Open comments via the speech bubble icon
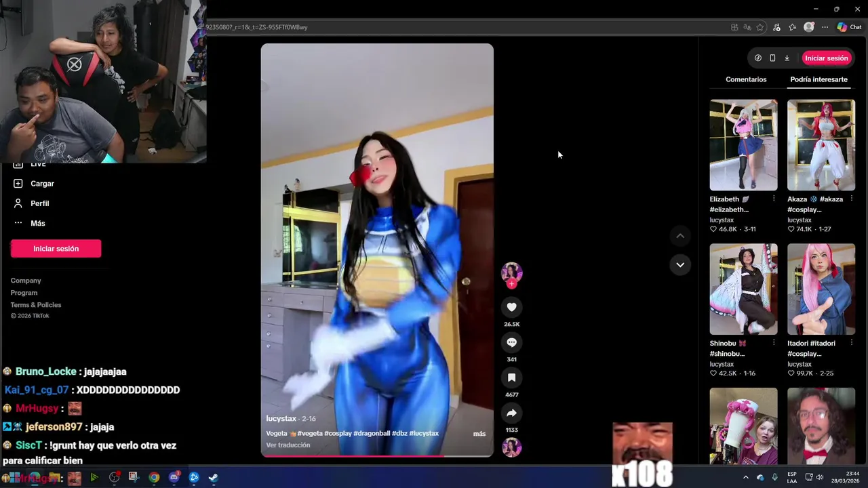Screen dimensions: 868x488 (511, 342)
